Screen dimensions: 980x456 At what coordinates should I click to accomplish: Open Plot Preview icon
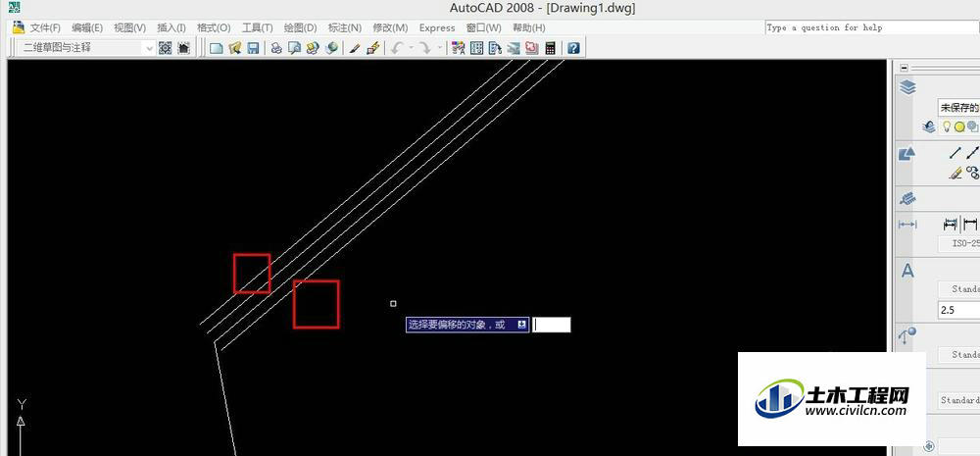(x=294, y=47)
